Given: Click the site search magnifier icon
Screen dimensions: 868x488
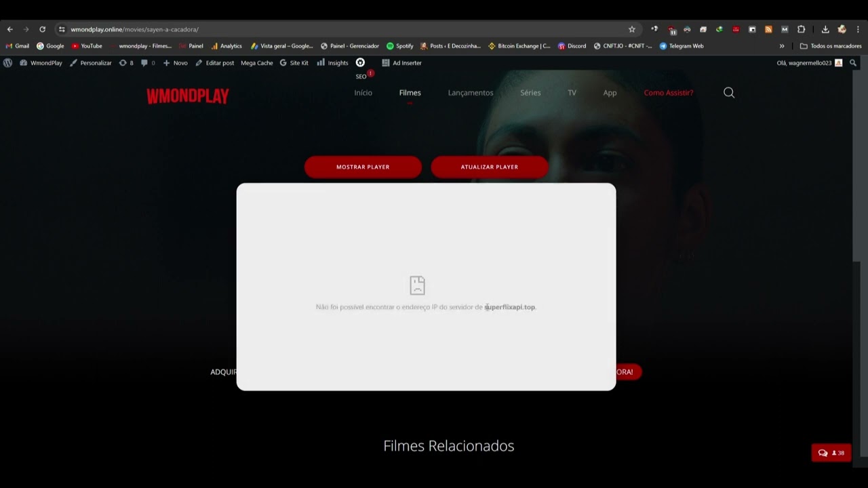Looking at the screenshot, I should 729,93.
